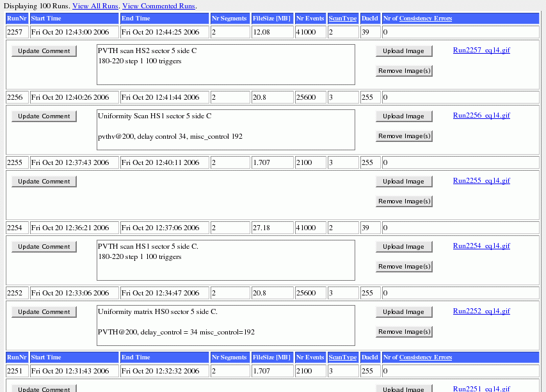Image resolution: width=546 pixels, height=392 pixels.
Task: Click file size value 27.18
Action: (x=273, y=228)
